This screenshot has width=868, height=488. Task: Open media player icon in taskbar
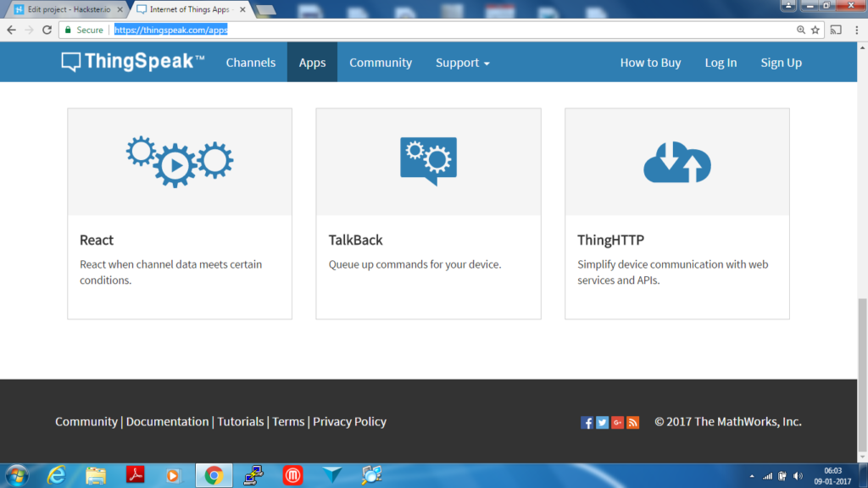pos(173,475)
